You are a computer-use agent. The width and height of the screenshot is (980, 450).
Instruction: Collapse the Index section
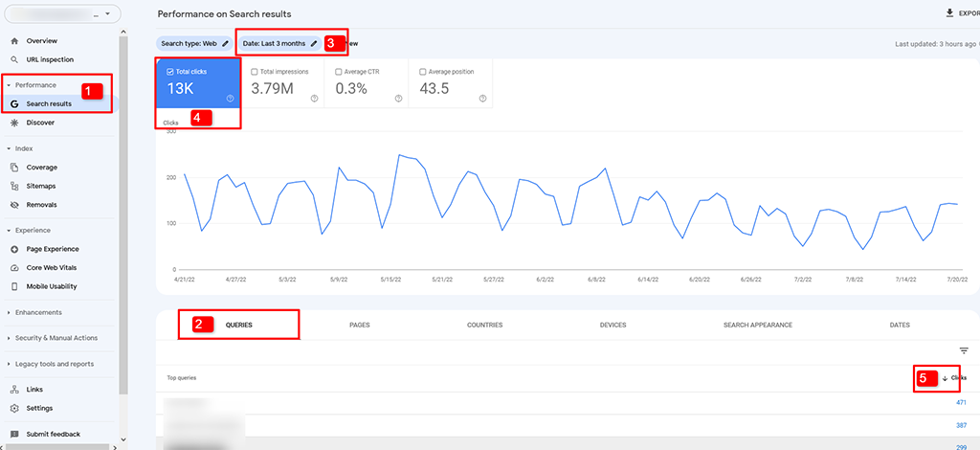pyautogui.click(x=9, y=148)
